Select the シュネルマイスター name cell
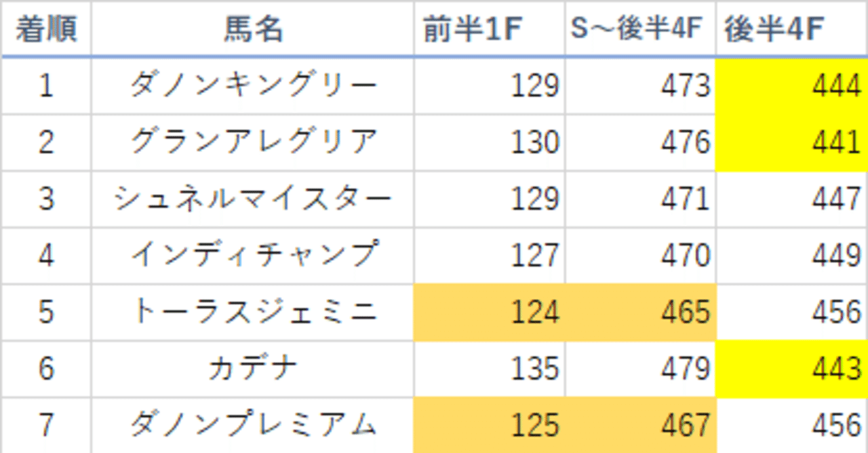The image size is (868, 453). tap(252, 199)
